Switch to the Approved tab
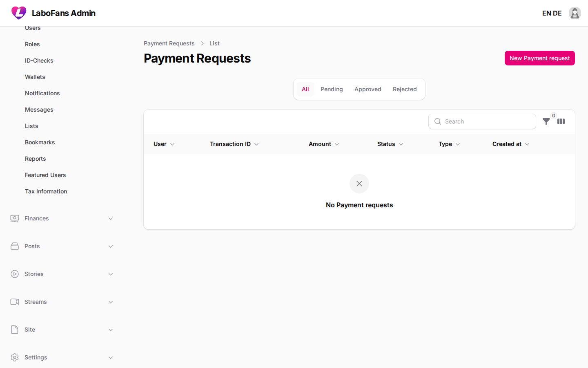The image size is (588, 368). coord(368,89)
